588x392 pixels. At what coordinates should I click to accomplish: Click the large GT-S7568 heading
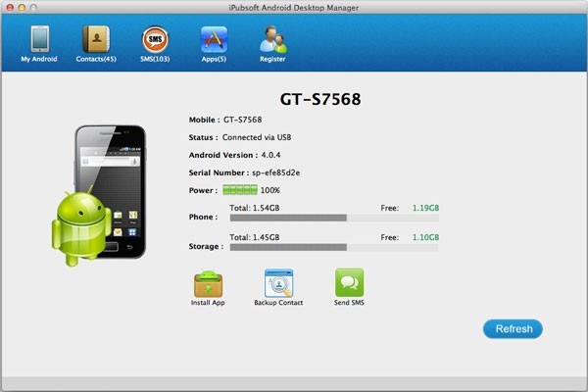pyautogui.click(x=320, y=99)
